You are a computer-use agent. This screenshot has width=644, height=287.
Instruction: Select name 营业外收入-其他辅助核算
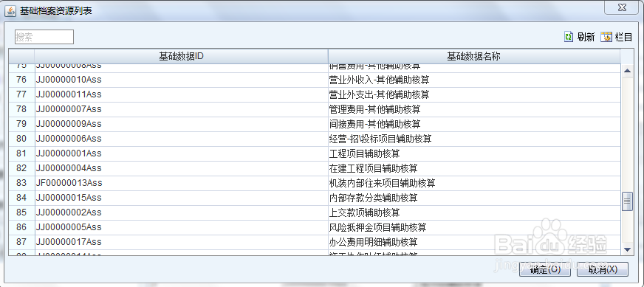click(x=474, y=80)
